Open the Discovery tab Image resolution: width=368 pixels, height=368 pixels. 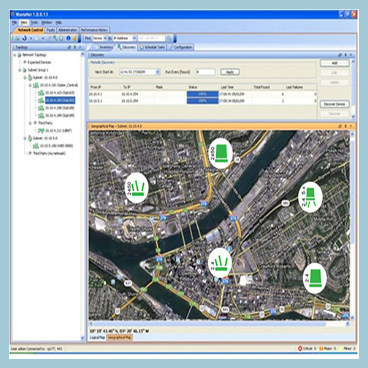click(127, 47)
